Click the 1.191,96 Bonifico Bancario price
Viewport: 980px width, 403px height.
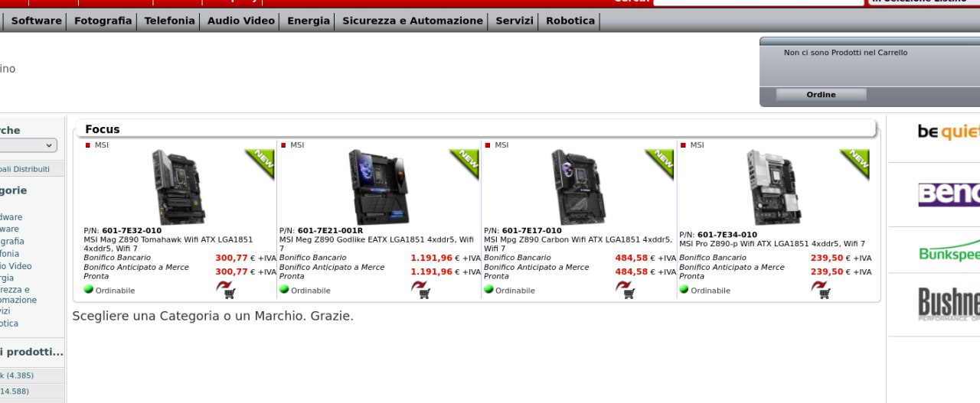[x=431, y=258]
